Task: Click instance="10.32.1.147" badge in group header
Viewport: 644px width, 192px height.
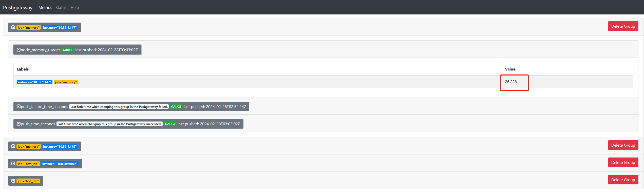Action: (x=60, y=28)
